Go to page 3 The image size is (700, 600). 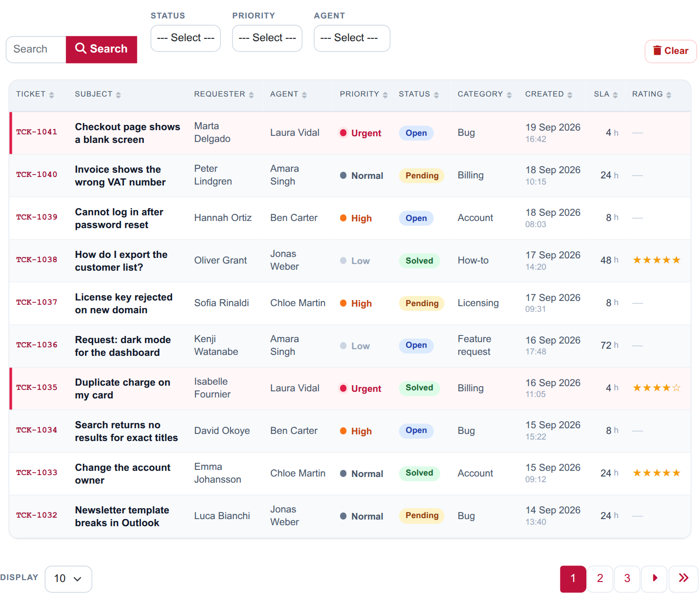(627, 579)
